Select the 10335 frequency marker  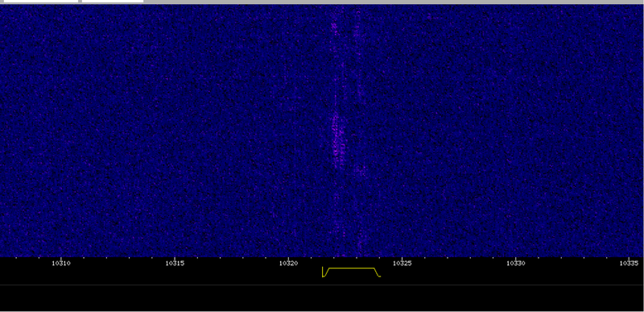click(630, 263)
